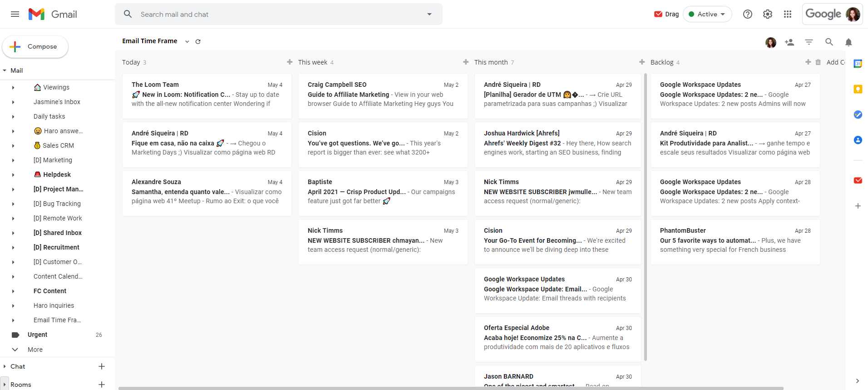
Task: Open the Active status dropdown
Action: pyautogui.click(x=707, y=14)
